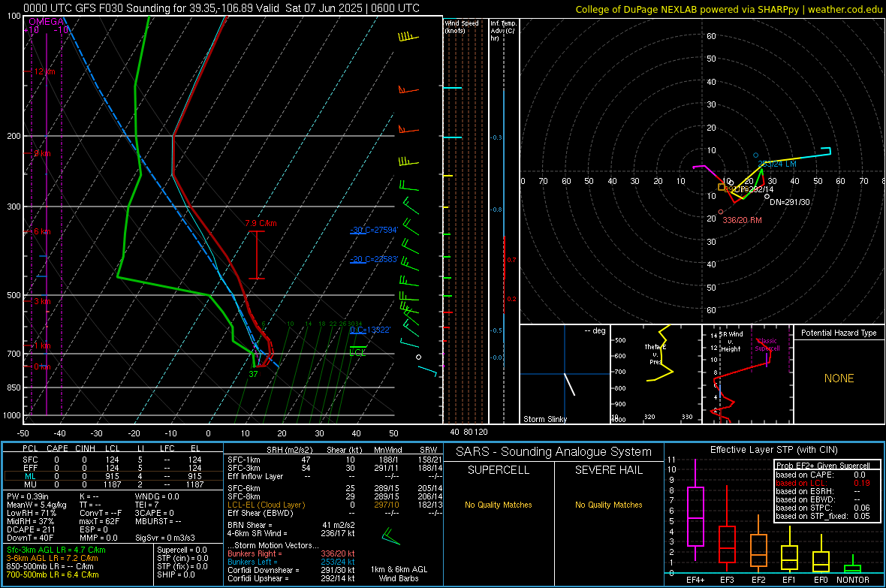Image resolution: width=886 pixels, height=588 pixels.
Task: Click the 7.9 C/km lapse rate label
Action: coord(261,223)
